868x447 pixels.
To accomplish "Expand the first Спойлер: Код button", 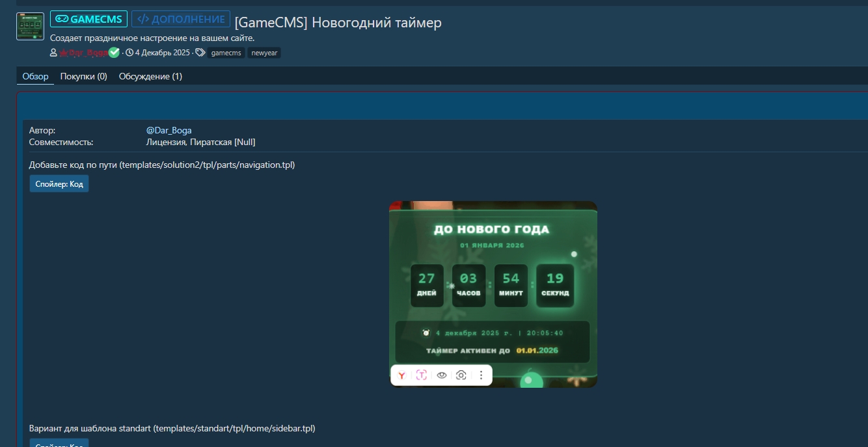I will coord(59,184).
